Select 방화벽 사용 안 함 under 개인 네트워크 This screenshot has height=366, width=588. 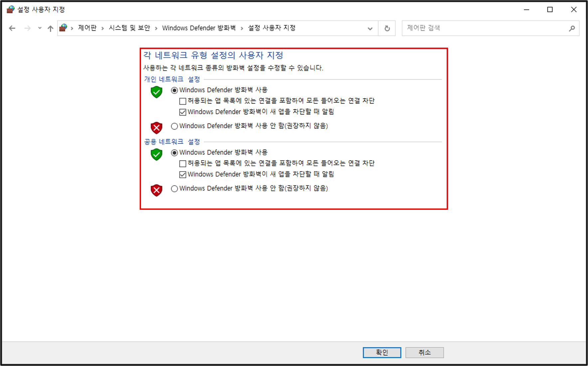tap(174, 126)
